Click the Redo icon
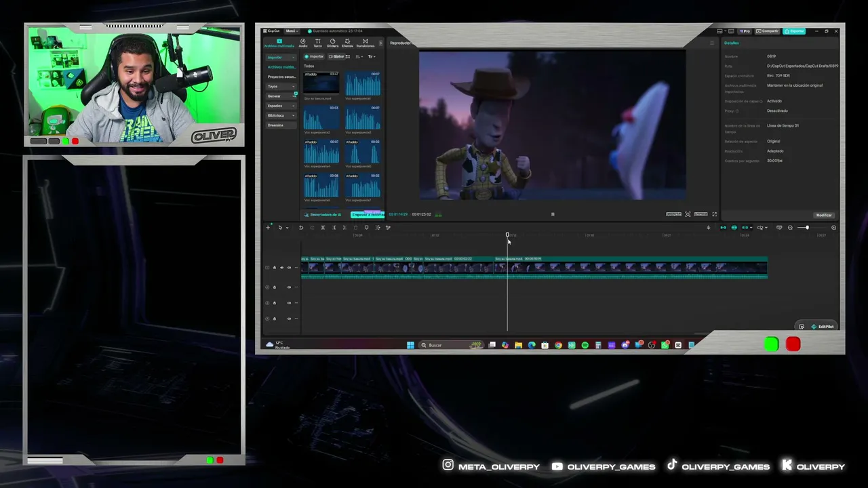 [x=312, y=228]
